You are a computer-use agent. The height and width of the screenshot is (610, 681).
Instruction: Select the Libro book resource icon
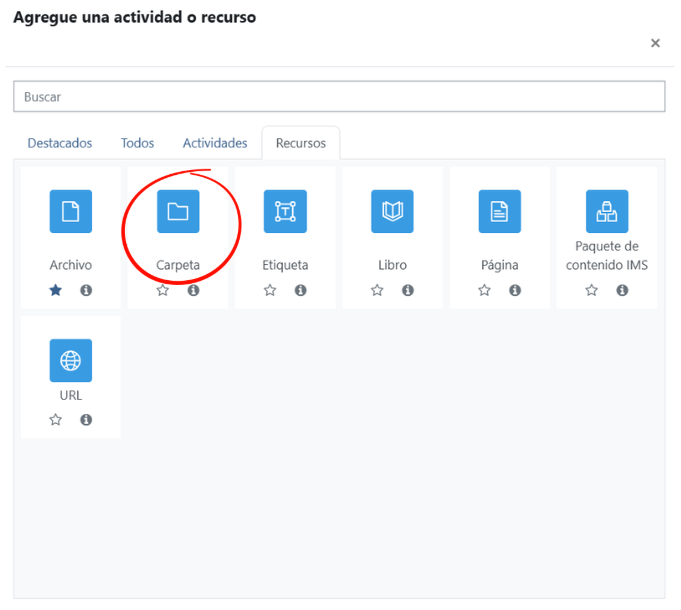392,211
